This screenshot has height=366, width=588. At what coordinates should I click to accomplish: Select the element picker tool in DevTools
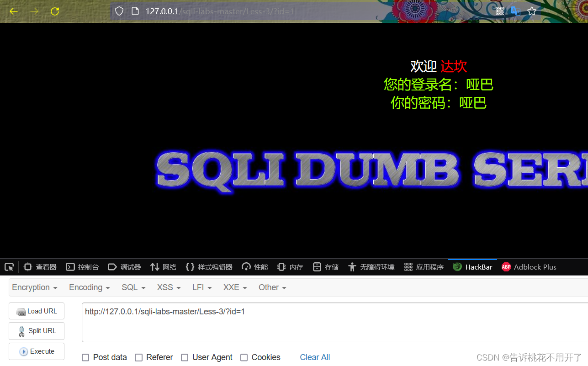(x=9, y=267)
